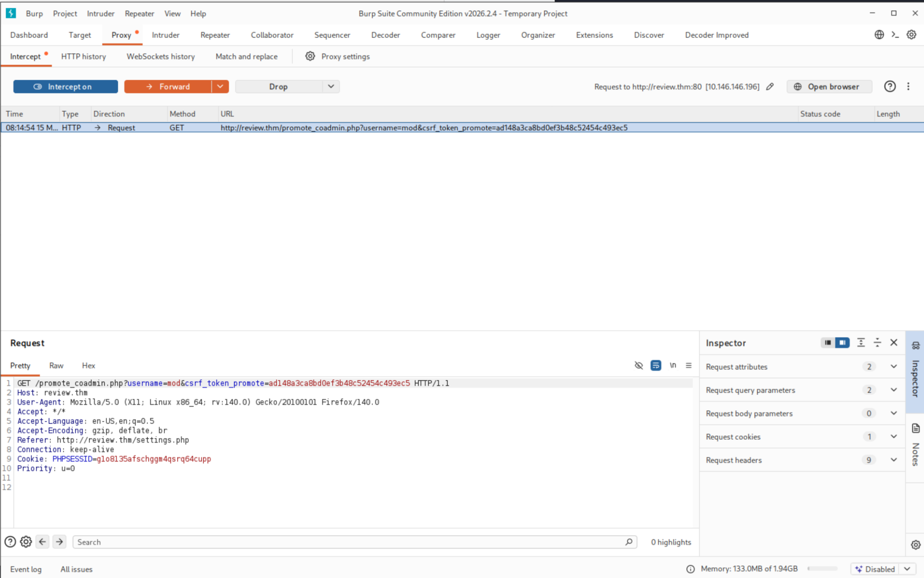924x578 pixels.
Task: Close the Inspector panel
Action: tap(894, 342)
